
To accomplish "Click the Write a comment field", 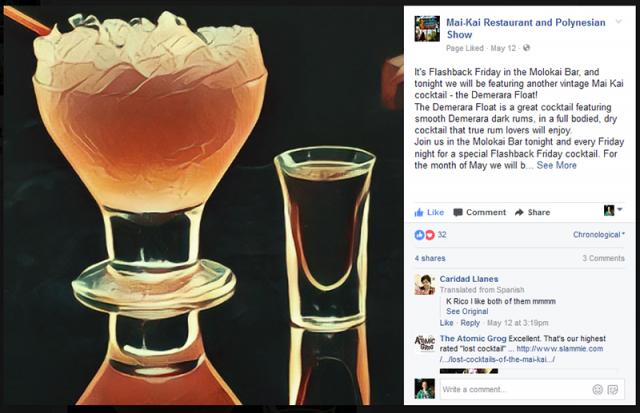I will (514, 389).
